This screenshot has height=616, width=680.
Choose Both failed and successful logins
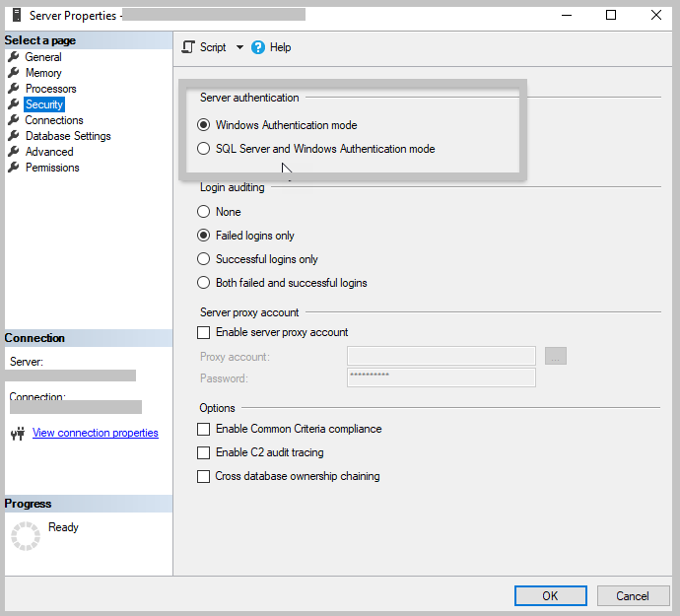(x=204, y=283)
